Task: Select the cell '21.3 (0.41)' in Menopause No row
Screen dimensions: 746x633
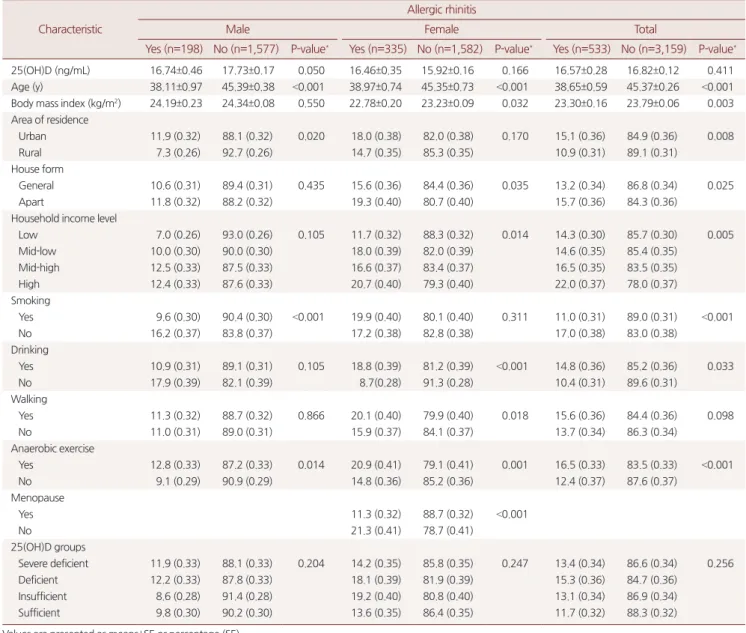Action: [376, 531]
